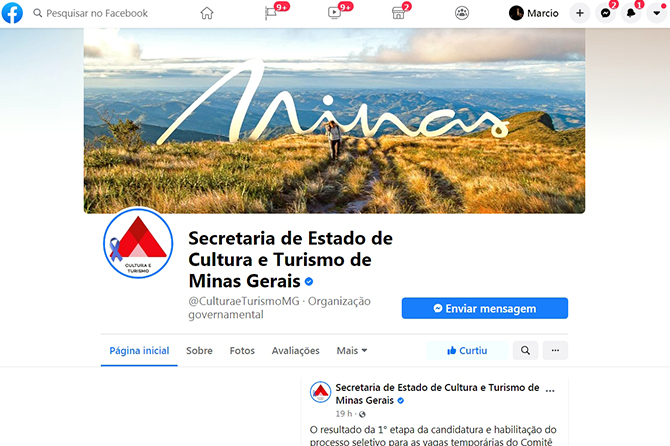Open the post's three-dot options
The height and width of the screenshot is (446, 670).
pos(550,390)
